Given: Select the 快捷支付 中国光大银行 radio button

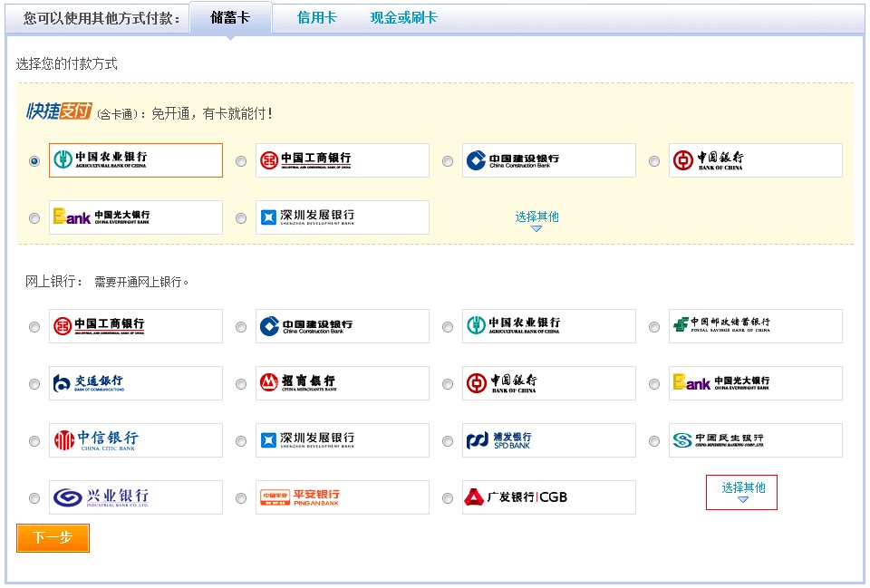Looking at the screenshot, I should pyautogui.click(x=34, y=218).
